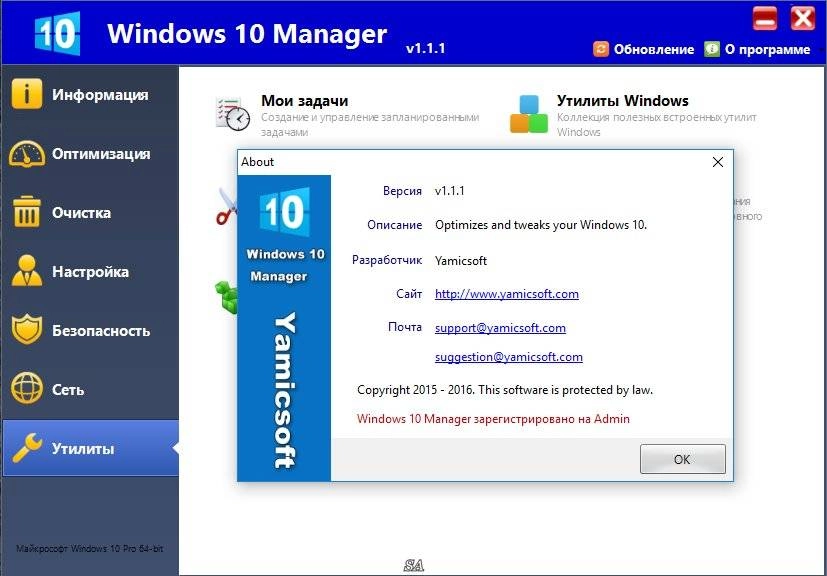Click OK in the About dialog
Image resolution: width=827 pixels, height=576 pixels.
coord(682,459)
